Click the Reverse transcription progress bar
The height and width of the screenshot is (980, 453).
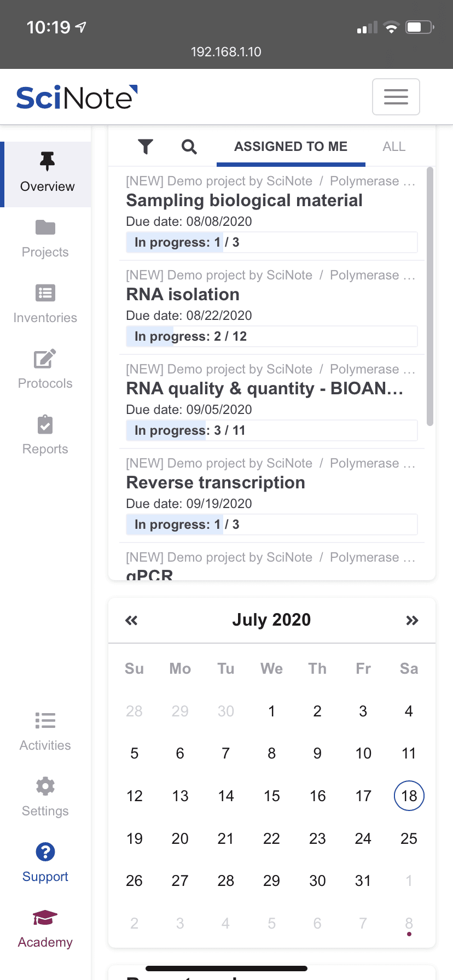[x=272, y=524]
